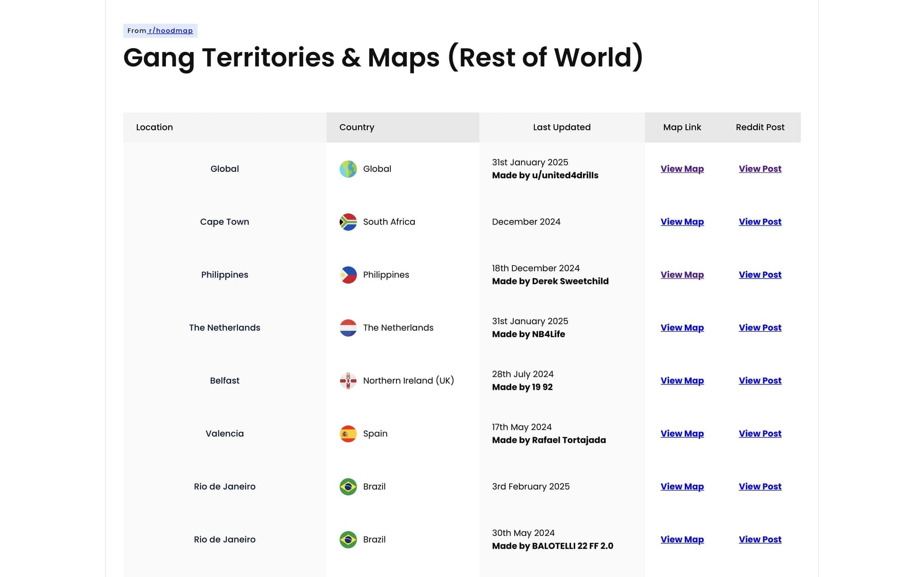Click 'Made by Derek Sweetchild' text
Viewport: 924px width, 577px height.
550,281
